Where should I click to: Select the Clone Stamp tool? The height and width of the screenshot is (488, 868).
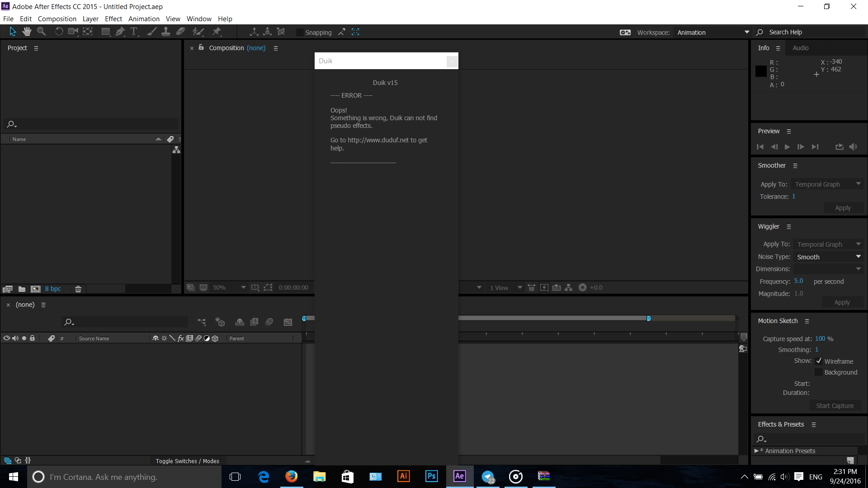pyautogui.click(x=166, y=32)
